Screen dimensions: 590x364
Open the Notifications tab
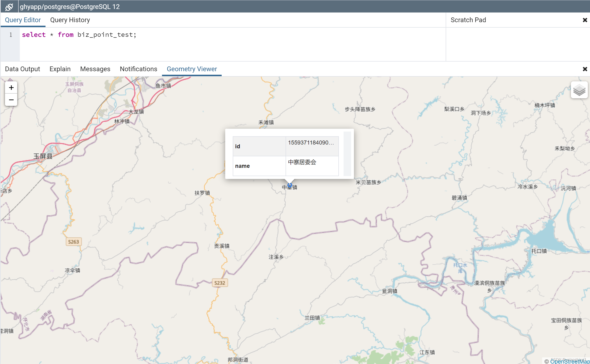138,69
